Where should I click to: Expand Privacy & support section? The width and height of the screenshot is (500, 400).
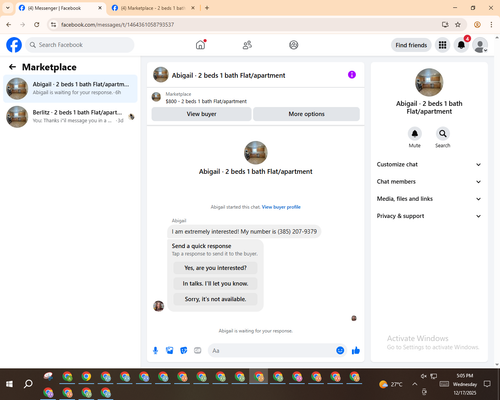[x=429, y=216]
